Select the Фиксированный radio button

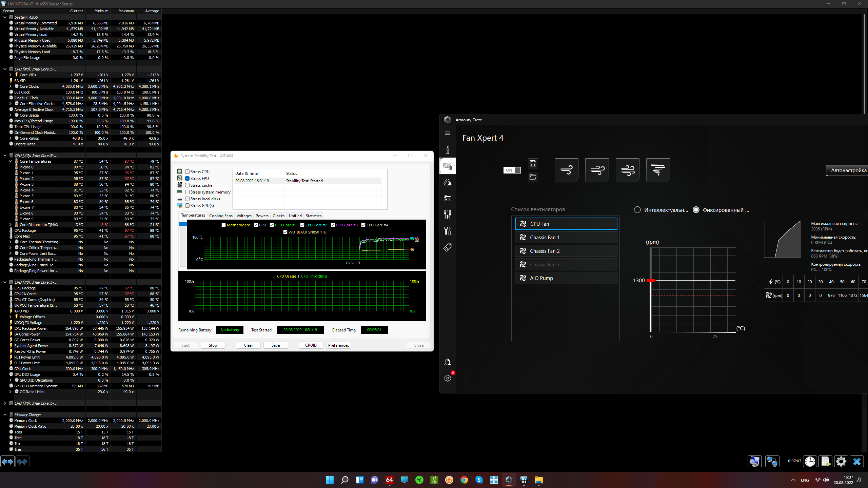coord(696,210)
